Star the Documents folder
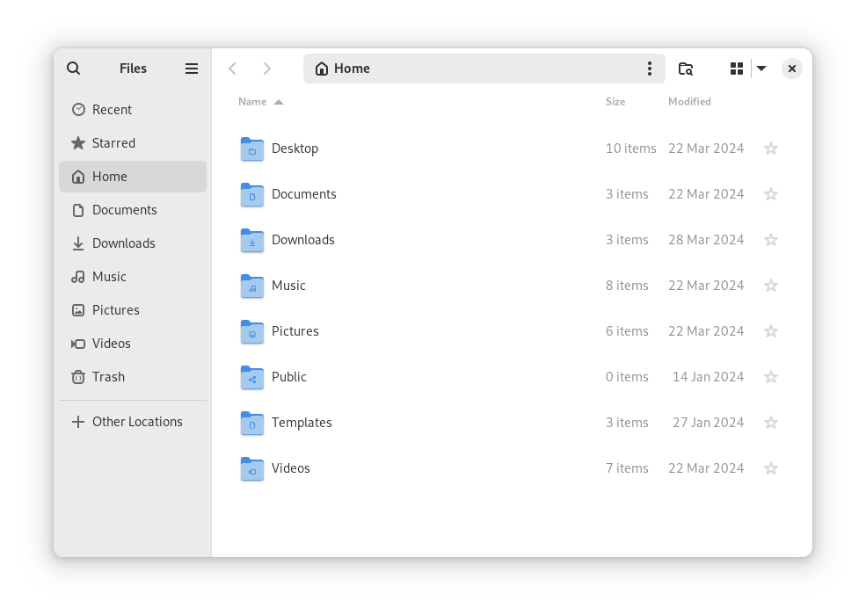866x616 pixels. tap(771, 194)
